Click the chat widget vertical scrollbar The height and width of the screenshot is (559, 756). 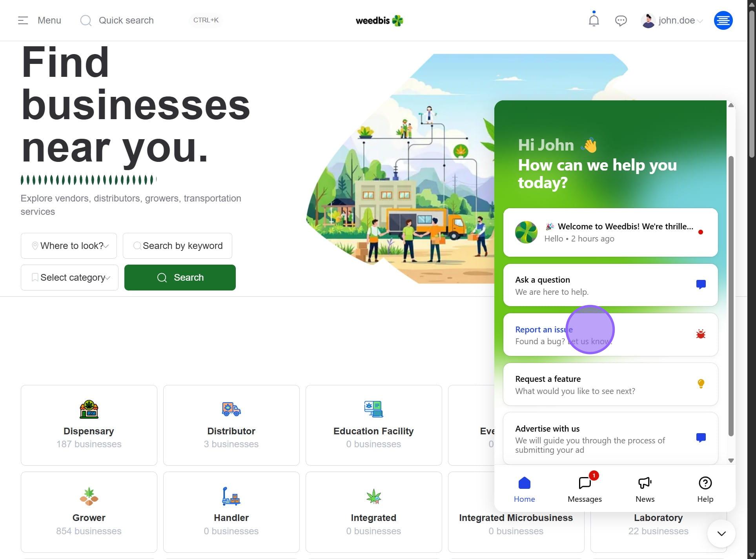[x=730, y=296]
